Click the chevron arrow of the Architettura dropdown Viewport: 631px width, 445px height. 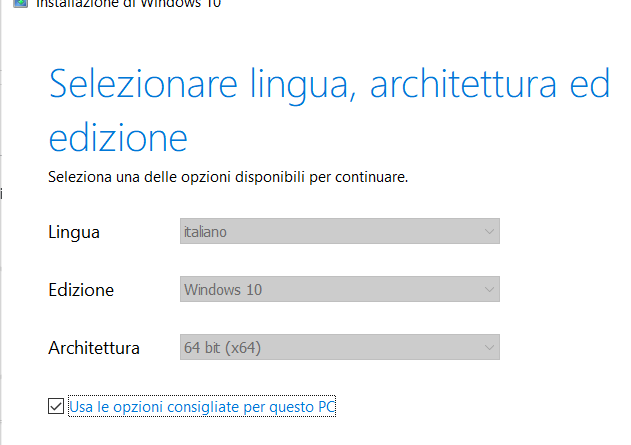[489, 348]
